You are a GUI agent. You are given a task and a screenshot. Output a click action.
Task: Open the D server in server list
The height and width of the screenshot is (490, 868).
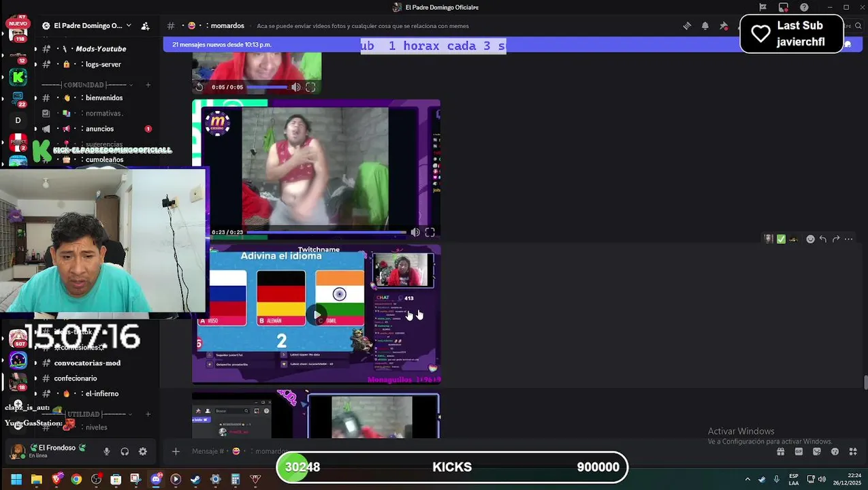18,120
